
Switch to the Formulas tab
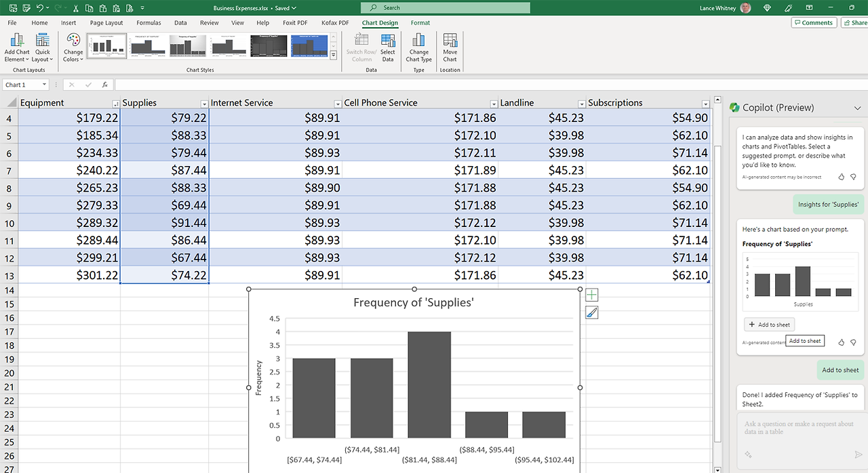pyautogui.click(x=149, y=22)
